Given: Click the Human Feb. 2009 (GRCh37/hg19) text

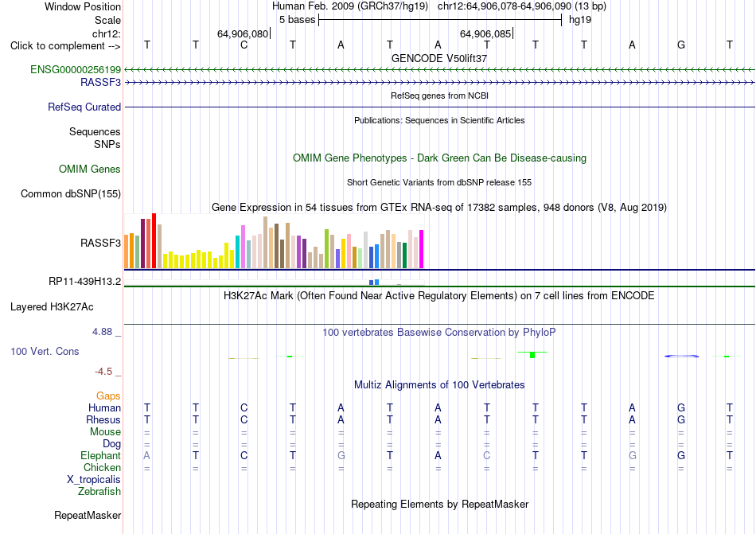Looking at the screenshot, I should point(350,6).
